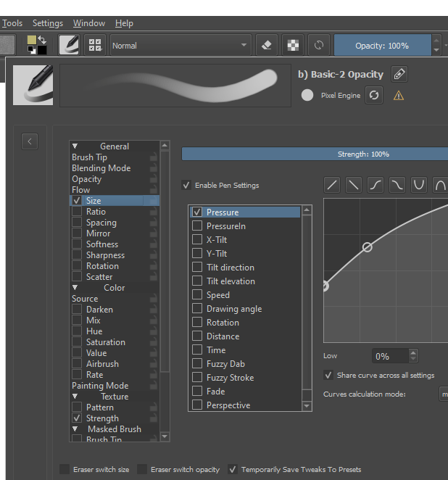Apply arch-shaped curve preset
Screen dimensions: 448x480
click(x=441, y=185)
